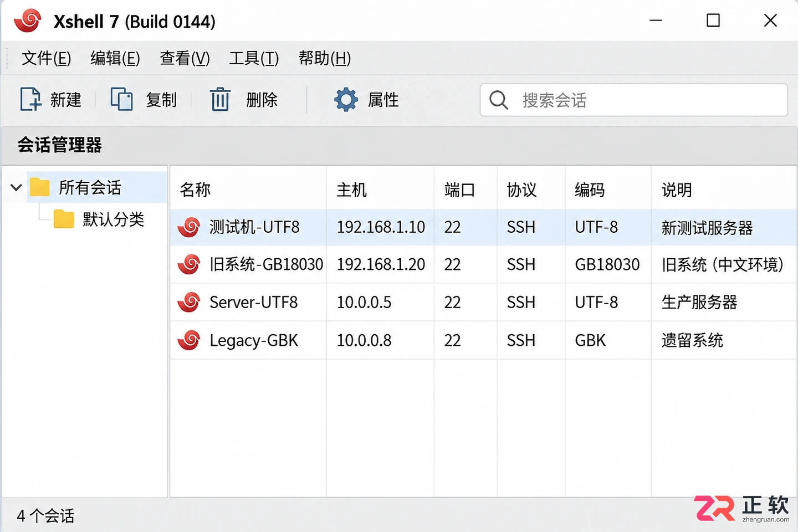Image resolution: width=798 pixels, height=532 pixels.
Task: Click port 22 in 测试机-UTF8 row
Action: click(453, 227)
